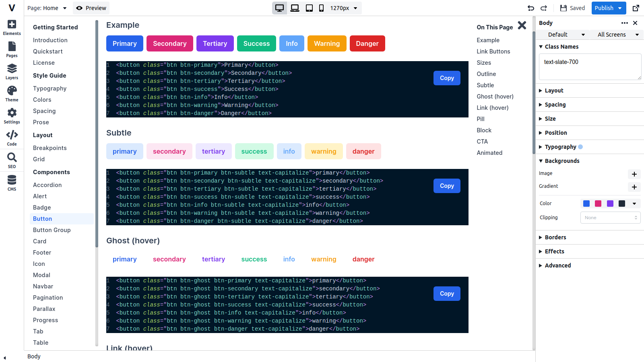Viewport: 644px width, 362px height.
Task: Add a background image
Action: [x=634, y=174]
